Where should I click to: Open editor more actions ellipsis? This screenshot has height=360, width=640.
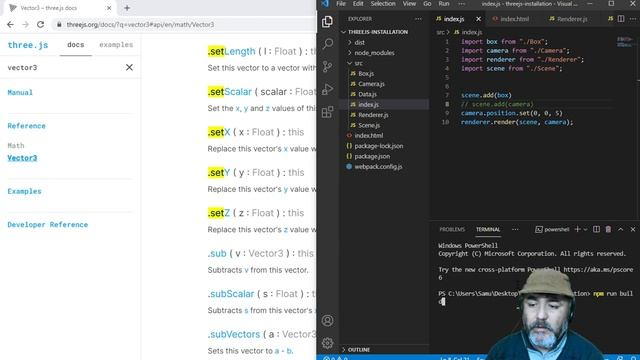(633, 19)
